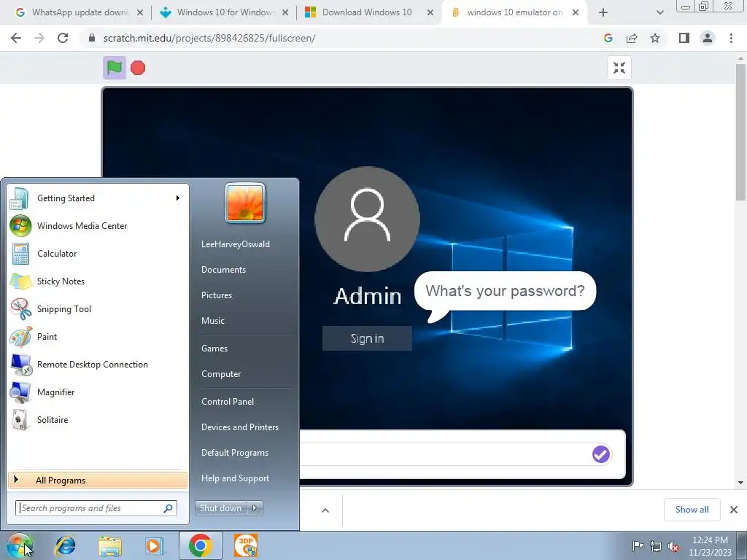
Task: Launch Snipping Tool
Action: (x=98, y=308)
